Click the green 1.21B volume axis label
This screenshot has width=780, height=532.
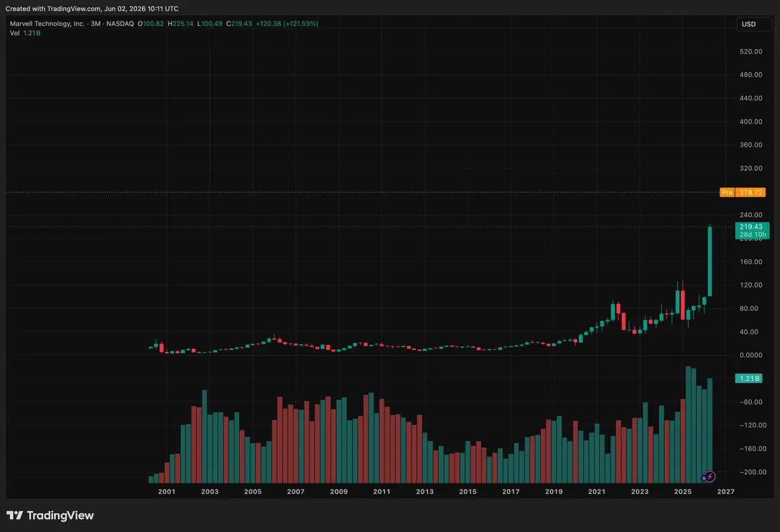(x=748, y=378)
